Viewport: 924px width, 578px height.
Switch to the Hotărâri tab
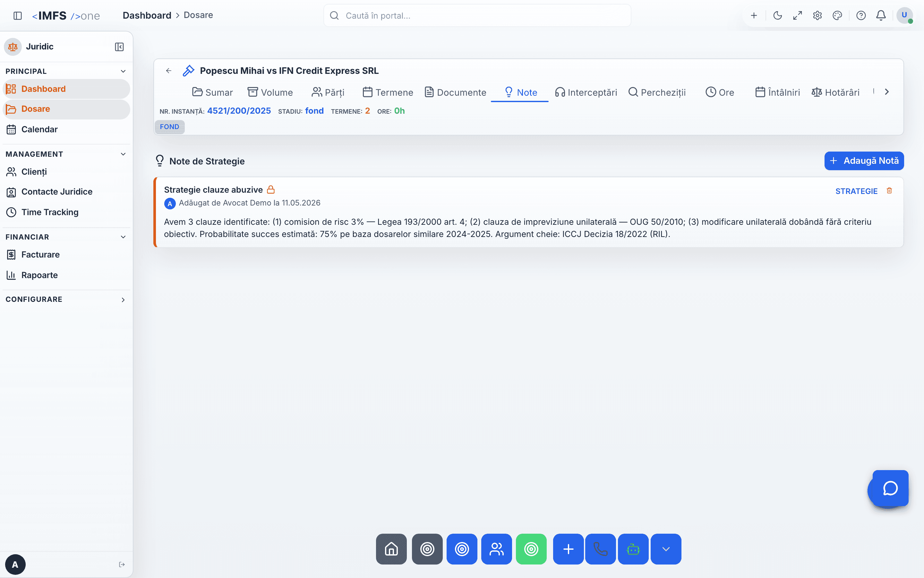click(835, 92)
